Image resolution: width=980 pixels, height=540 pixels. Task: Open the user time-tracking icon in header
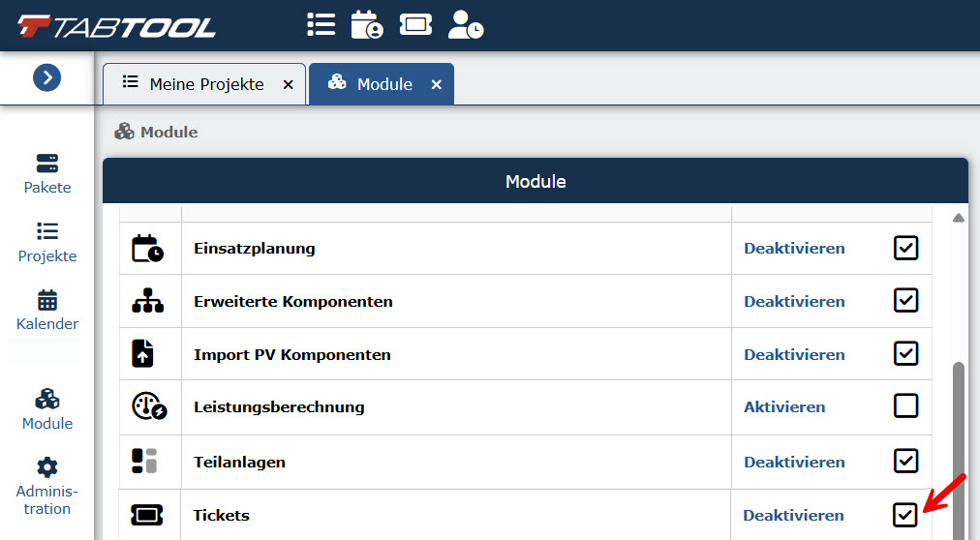[x=466, y=25]
